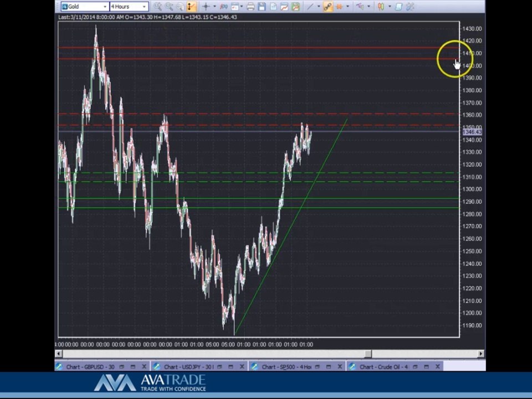Select the green ascending trendline
Viewport: 532px width, 399px height.
pyautogui.click(x=291, y=227)
